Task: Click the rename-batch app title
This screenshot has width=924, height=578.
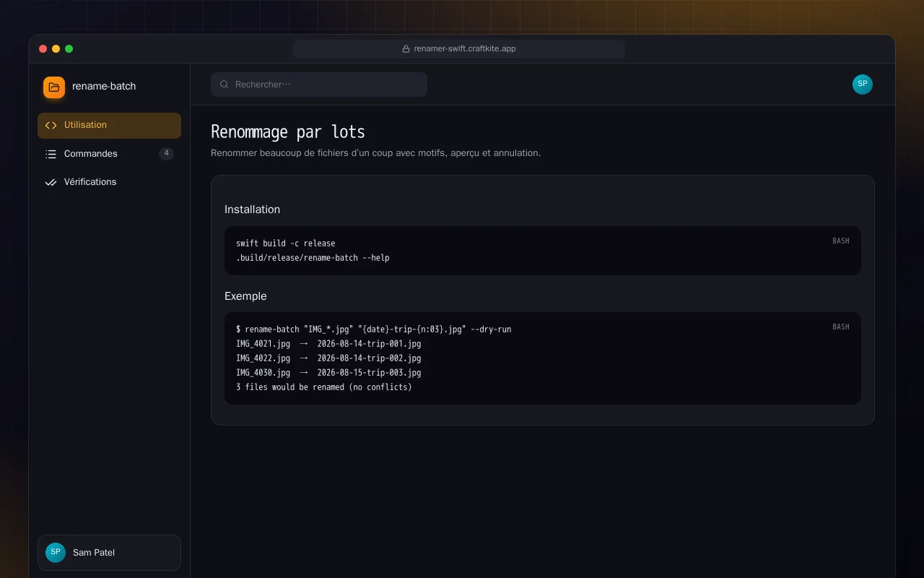Action: point(104,87)
